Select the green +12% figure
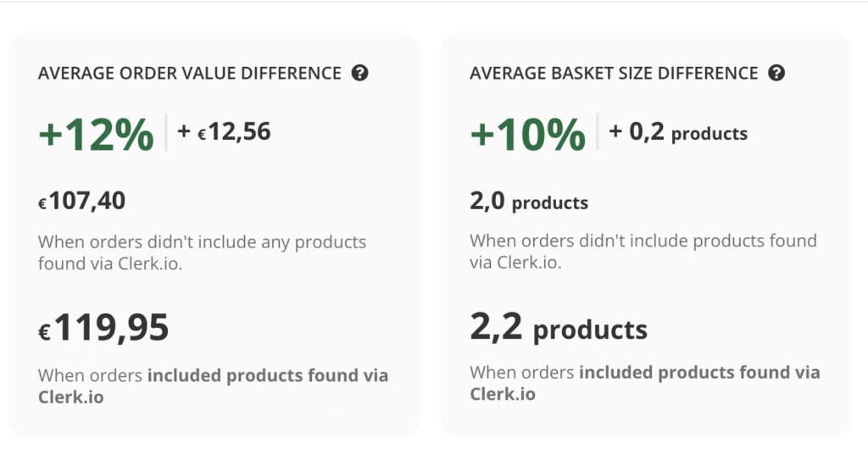 click(96, 134)
